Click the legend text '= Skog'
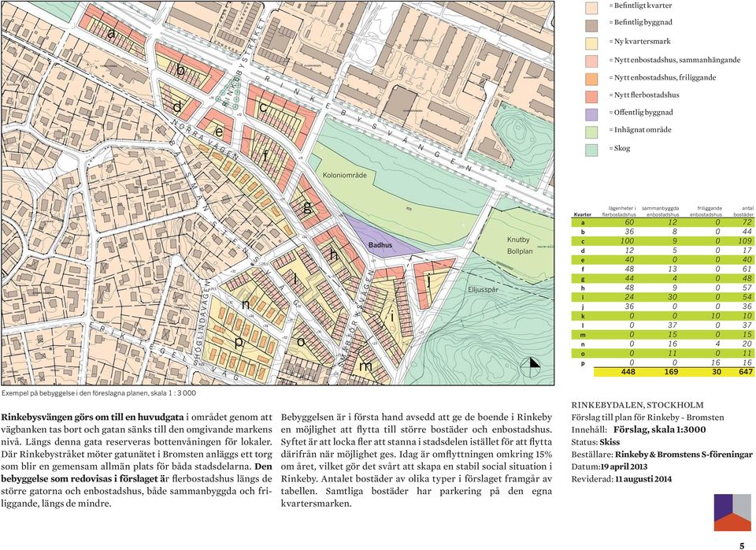Screen dimensions: 756x550 pyautogui.click(x=619, y=148)
